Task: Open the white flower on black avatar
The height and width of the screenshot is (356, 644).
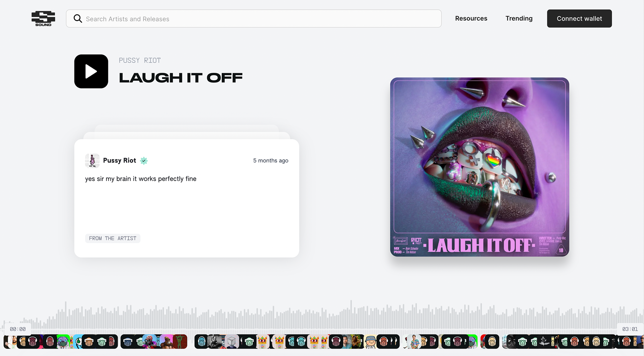Action: 545,342
